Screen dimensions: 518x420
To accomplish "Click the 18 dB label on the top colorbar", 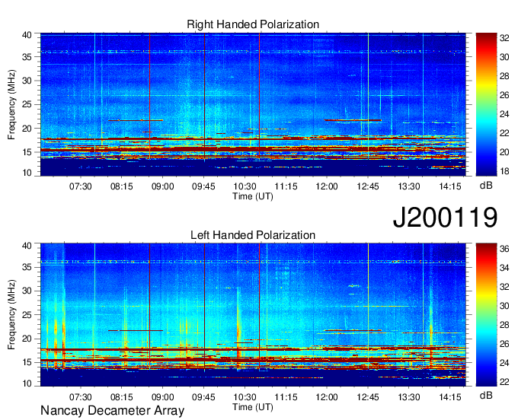I will tap(504, 171).
